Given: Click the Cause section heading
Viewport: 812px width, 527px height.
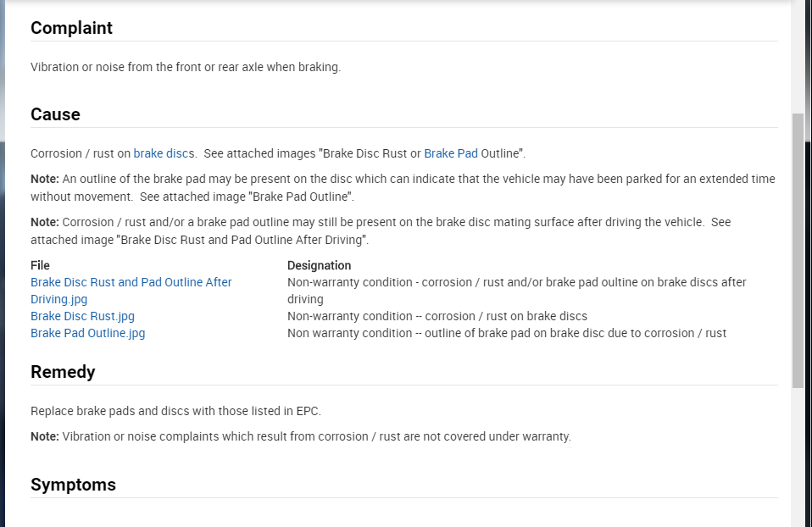Looking at the screenshot, I should coord(55,114).
